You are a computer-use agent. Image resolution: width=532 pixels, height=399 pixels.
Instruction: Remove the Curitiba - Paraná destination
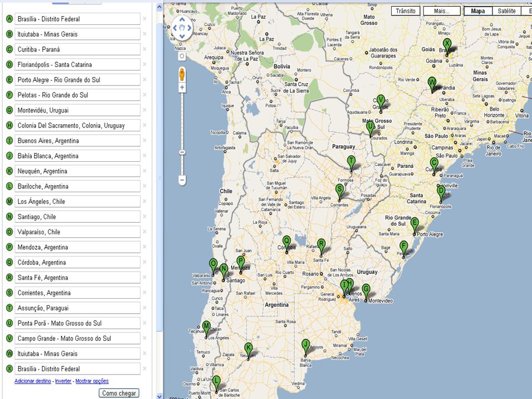click(x=145, y=49)
